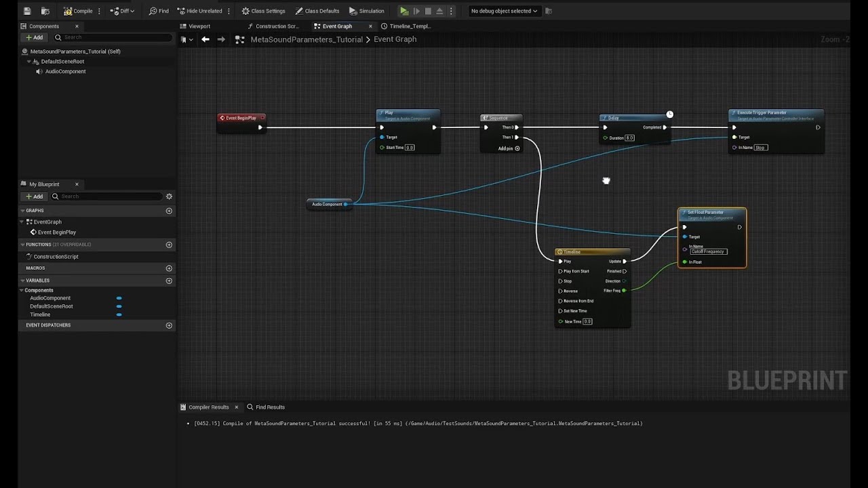Close the Components panel tab
The image size is (868, 488).
pos(77,26)
